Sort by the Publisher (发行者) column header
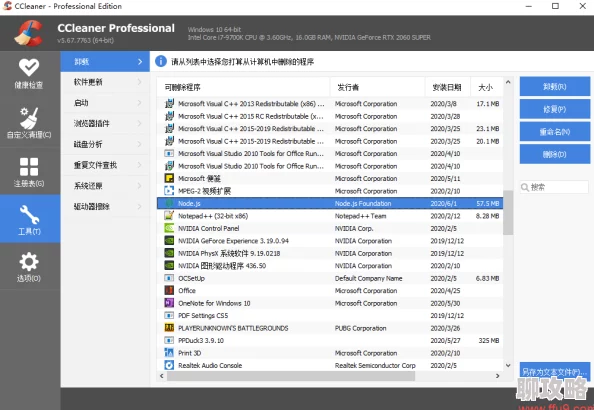 point(377,88)
